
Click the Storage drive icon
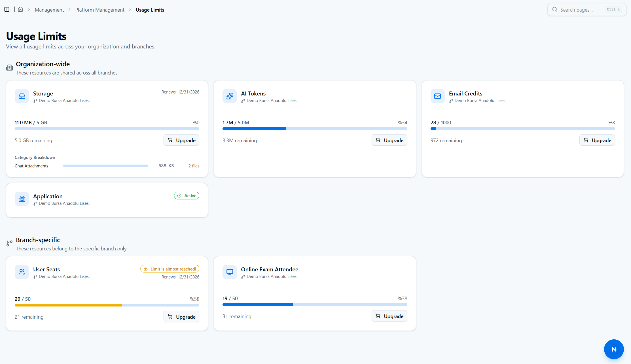(22, 96)
